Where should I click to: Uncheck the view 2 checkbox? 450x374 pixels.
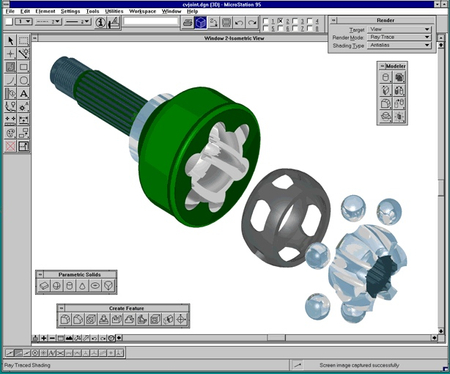(x=280, y=21)
